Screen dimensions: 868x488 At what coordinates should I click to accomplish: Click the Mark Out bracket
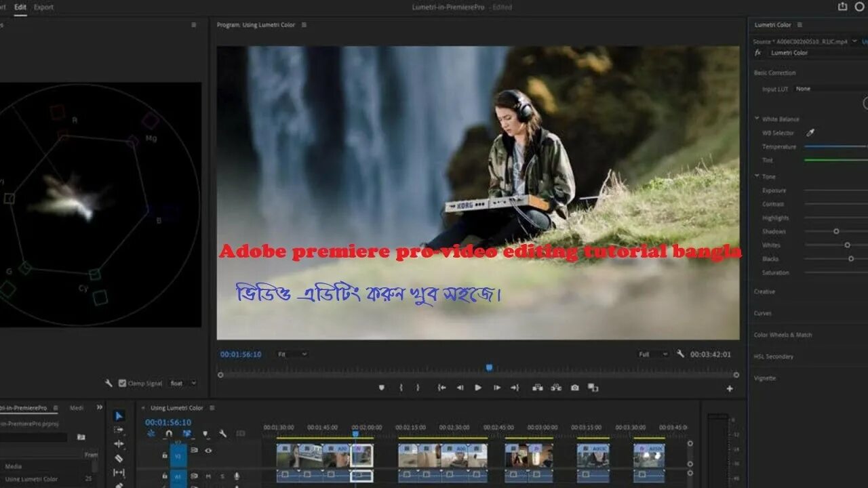418,388
